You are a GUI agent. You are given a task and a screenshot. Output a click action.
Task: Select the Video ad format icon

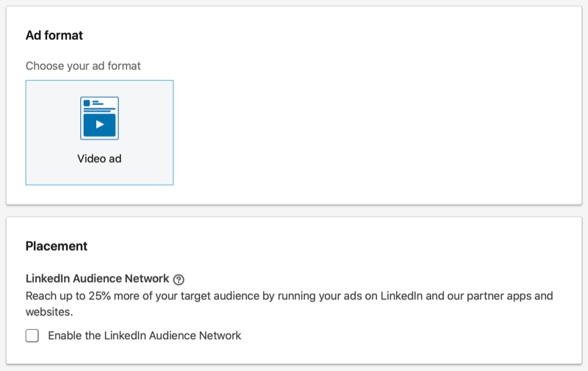tap(99, 118)
